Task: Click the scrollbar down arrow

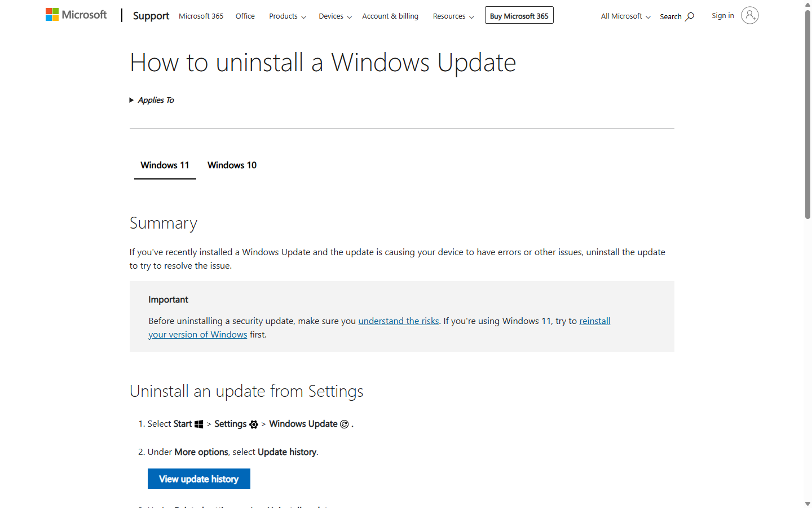Action: (807, 503)
